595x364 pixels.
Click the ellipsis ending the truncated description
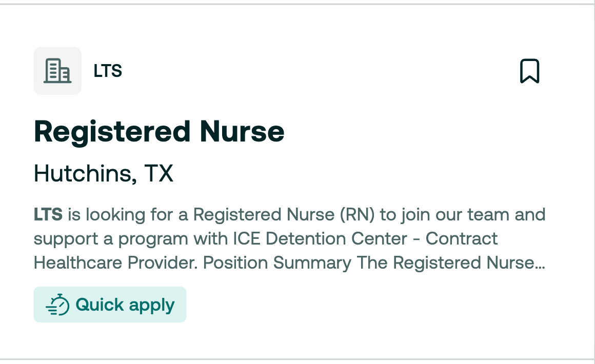pos(540,264)
